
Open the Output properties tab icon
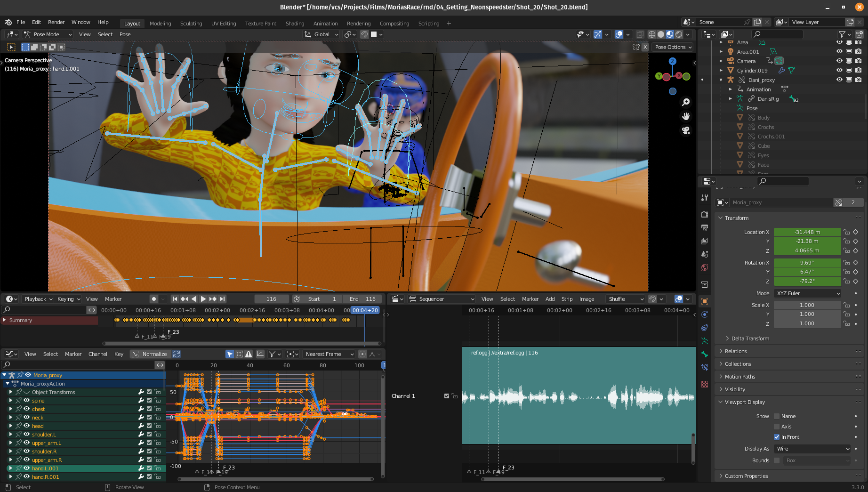click(x=705, y=227)
